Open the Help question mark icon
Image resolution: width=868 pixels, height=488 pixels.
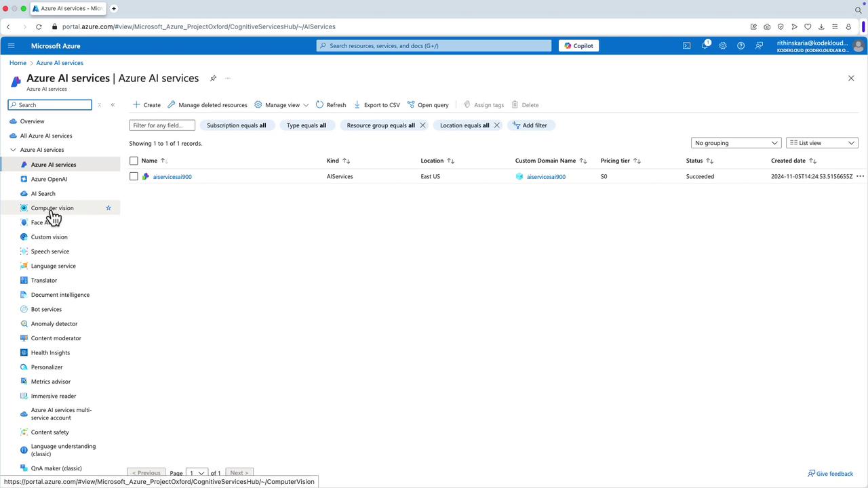click(741, 45)
